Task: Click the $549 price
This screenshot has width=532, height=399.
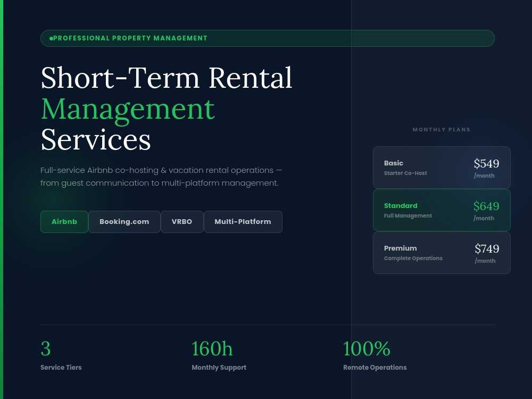Action: 487,163
